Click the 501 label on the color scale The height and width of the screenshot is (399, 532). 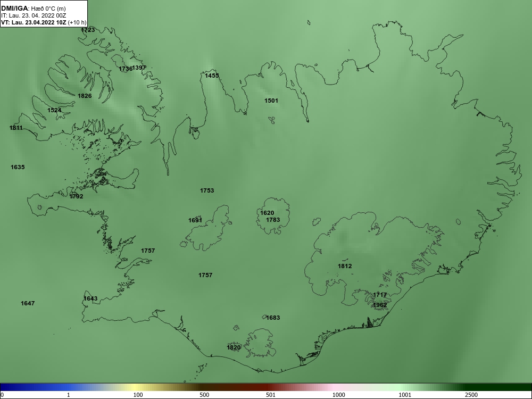[271, 395]
